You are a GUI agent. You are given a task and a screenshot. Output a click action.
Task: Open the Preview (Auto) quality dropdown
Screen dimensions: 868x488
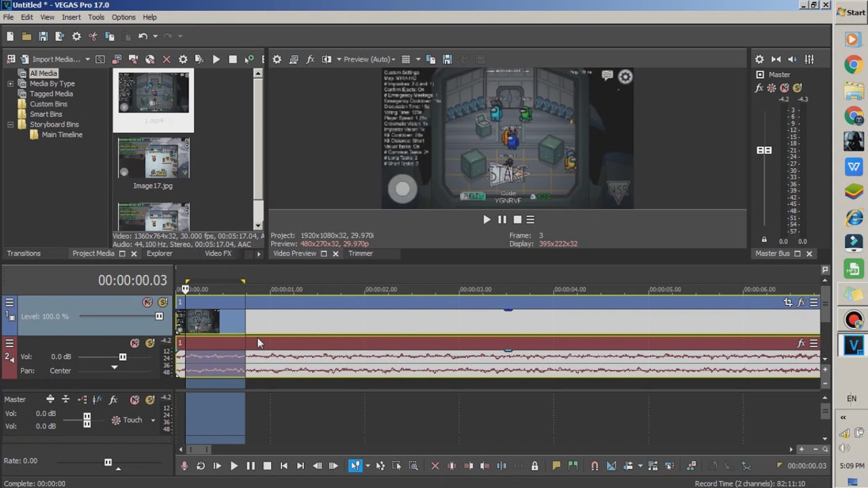pos(368,59)
